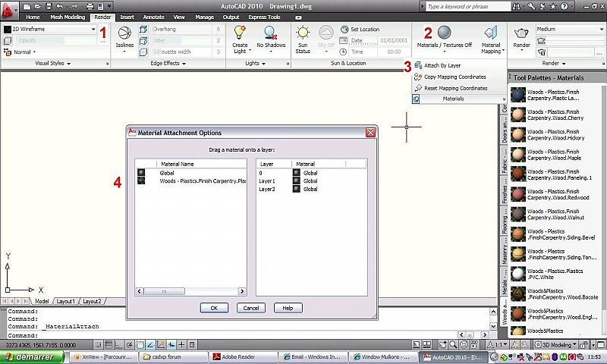Viewport: 607px width, 364px height.
Task: Select the Wood.Cherry material sphere thumbnail
Action: tap(518, 115)
